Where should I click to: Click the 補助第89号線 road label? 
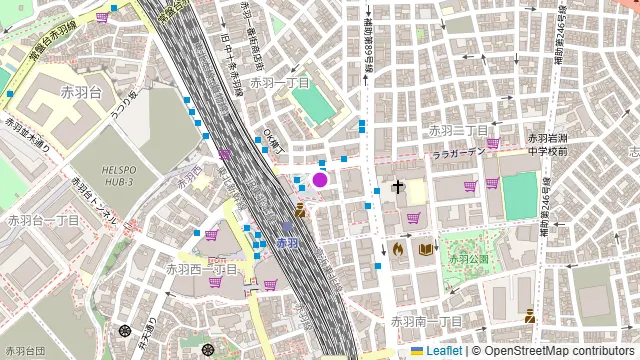369,44
